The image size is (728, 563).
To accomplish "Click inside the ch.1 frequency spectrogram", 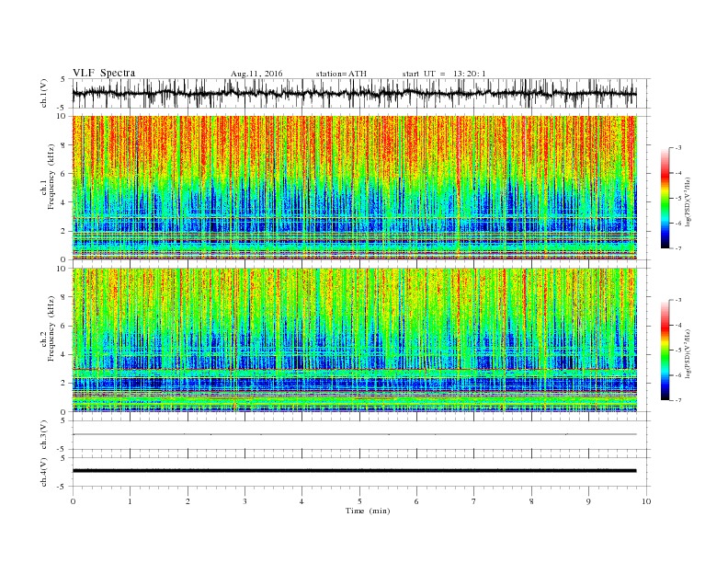I will [354, 188].
